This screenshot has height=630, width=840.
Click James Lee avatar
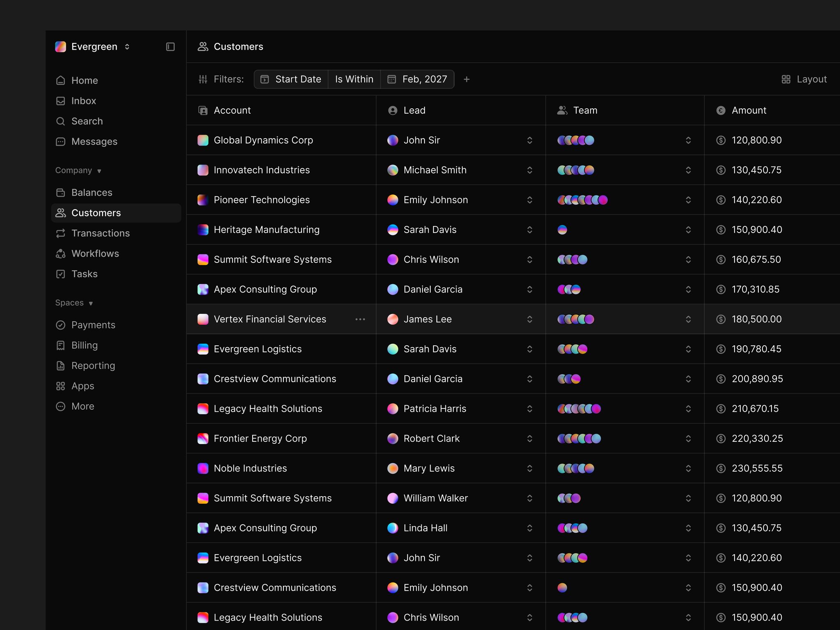point(393,319)
